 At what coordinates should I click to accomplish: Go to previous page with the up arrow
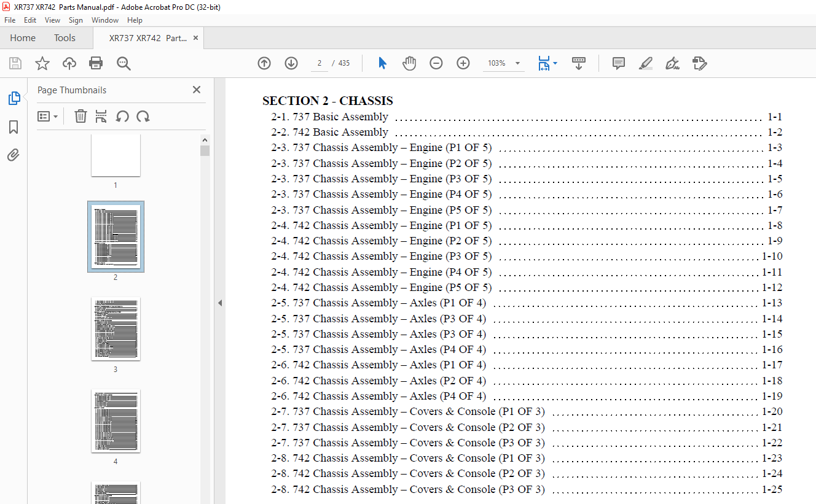click(x=264, y=63)
